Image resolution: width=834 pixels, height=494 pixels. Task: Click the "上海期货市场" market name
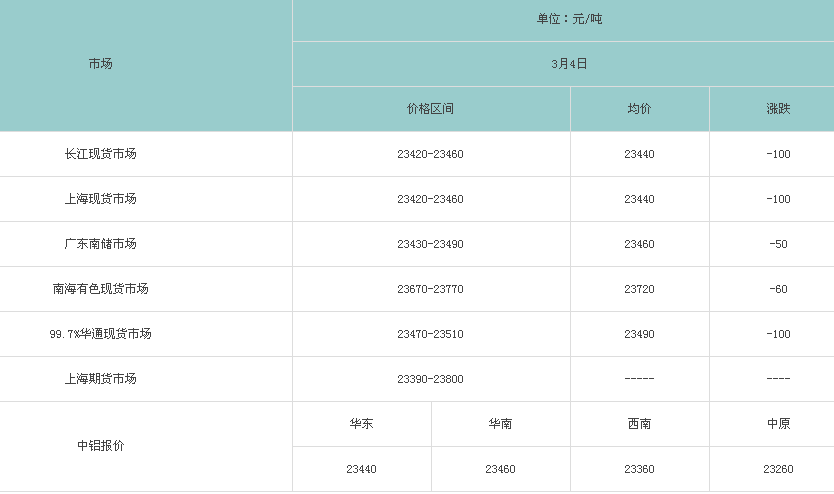tap(100, 379)
